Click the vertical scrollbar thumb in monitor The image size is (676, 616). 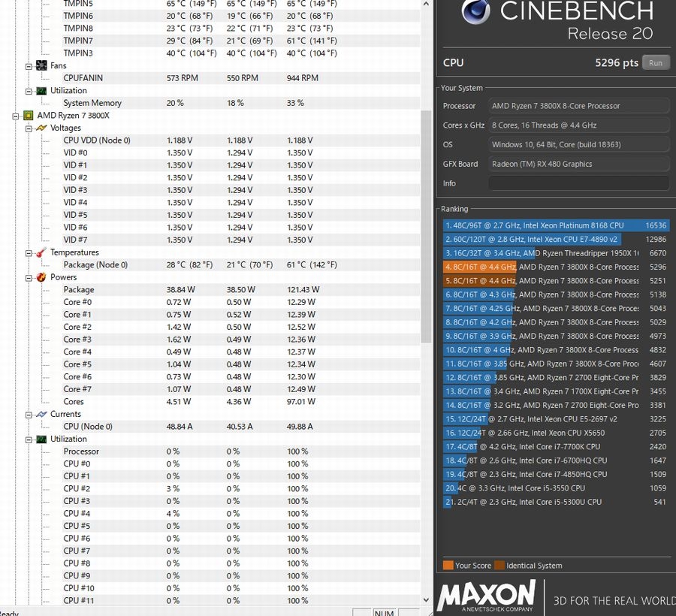[426, 227]
